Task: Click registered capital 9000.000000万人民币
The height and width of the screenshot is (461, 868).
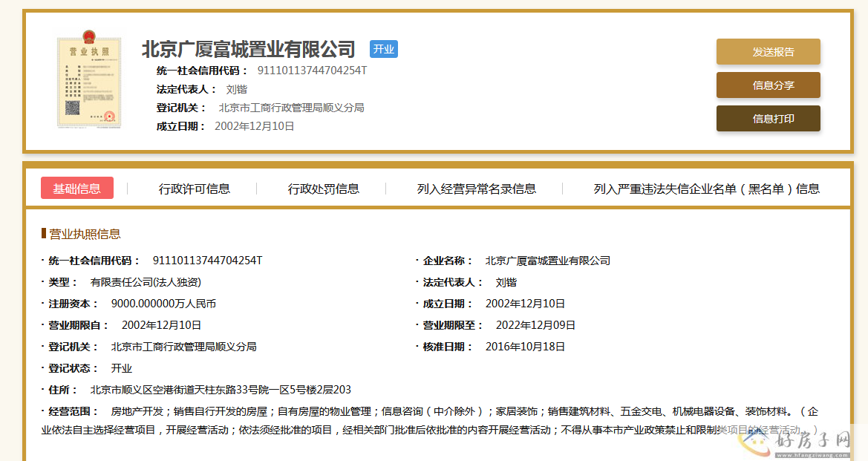Action: coord(163,304)
